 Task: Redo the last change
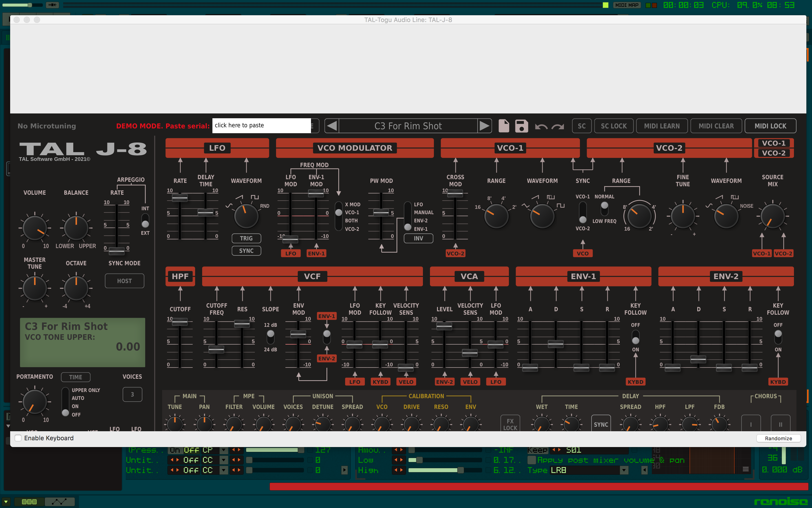(558, 126)
